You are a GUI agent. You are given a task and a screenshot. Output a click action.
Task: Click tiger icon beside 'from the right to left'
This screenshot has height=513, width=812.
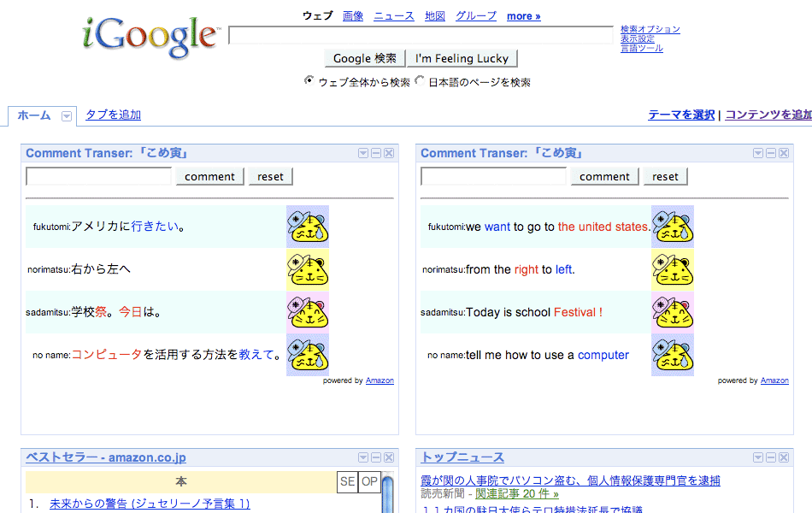673,269
